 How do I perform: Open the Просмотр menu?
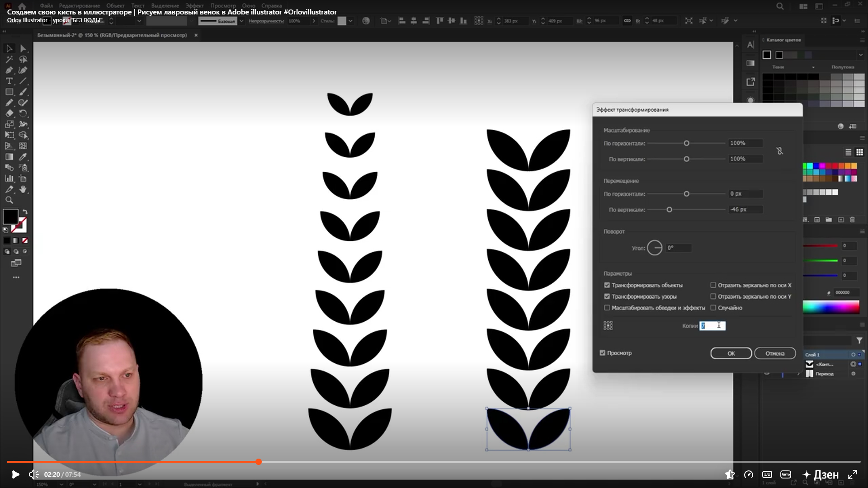click(x=223, y=6)
